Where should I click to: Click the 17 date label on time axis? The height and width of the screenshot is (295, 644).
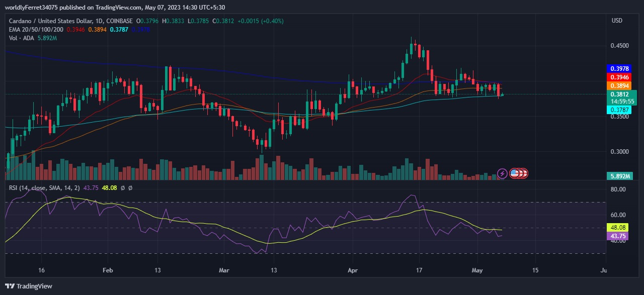pos(420,270)
